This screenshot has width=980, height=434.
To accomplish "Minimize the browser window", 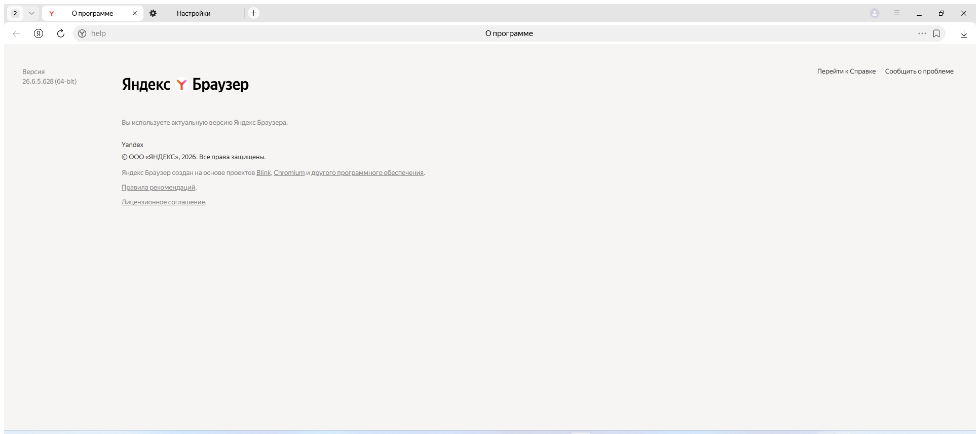I will pyautogui.click(x=919, y=13).
